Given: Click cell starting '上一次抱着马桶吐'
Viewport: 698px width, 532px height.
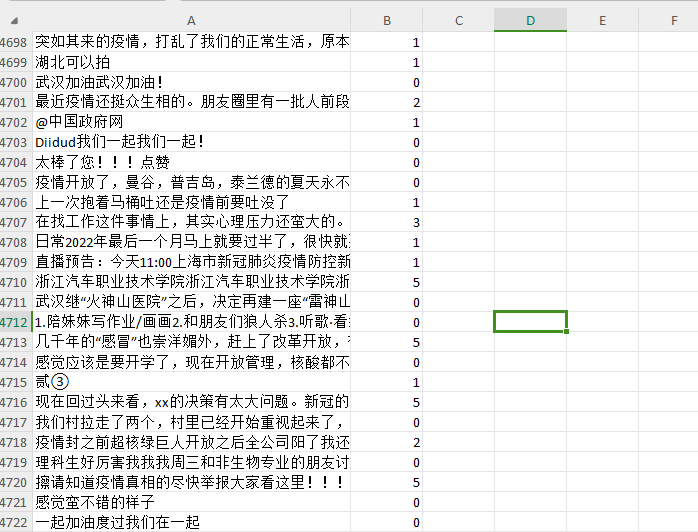Looking at the screenshot, I should 191,203.
